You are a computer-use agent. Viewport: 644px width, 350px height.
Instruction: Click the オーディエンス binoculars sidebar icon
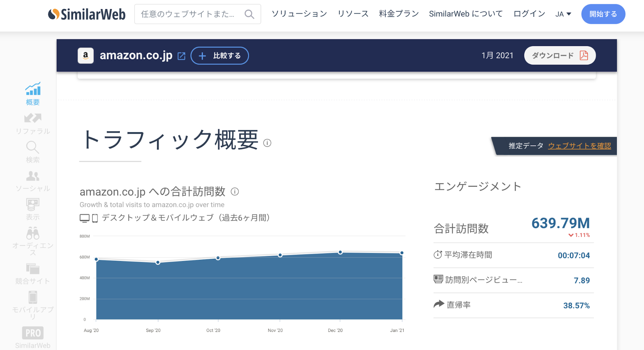33,233
